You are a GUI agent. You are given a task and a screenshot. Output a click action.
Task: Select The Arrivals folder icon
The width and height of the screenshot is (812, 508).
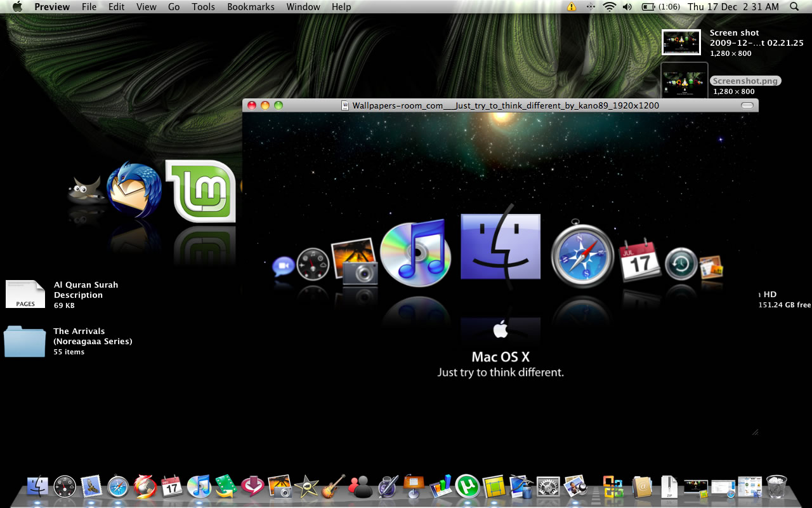[24, 342]
